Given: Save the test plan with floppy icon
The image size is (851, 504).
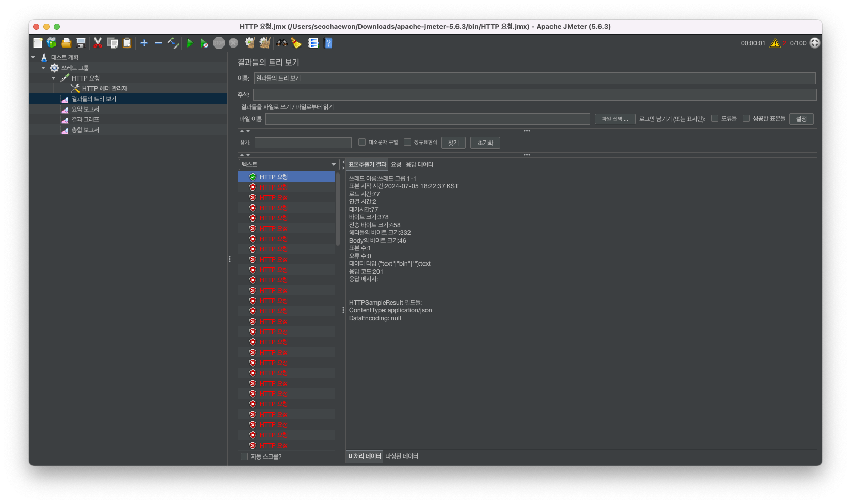Looking at the screenshot, I should [81, 43].
